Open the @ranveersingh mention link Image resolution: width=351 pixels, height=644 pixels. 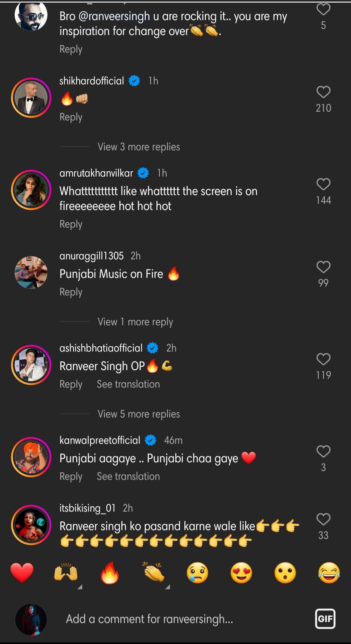point(114,16)
